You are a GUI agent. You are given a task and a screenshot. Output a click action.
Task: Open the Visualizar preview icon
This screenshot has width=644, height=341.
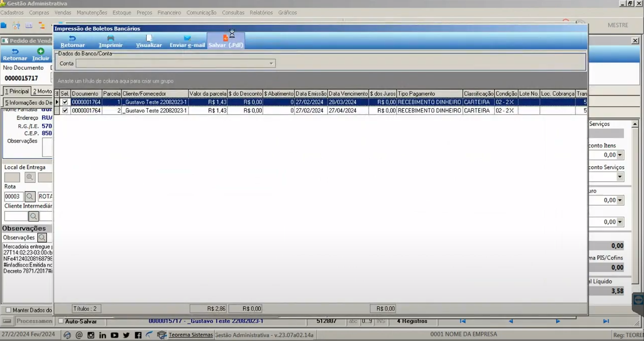[x=149, y=38]
